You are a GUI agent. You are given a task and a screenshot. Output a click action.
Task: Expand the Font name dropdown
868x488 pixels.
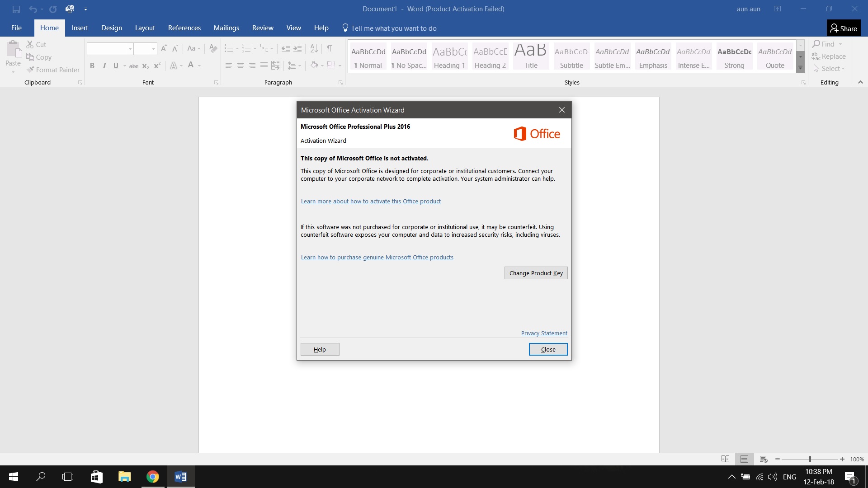pyautogui.click(x=127, y=48)
